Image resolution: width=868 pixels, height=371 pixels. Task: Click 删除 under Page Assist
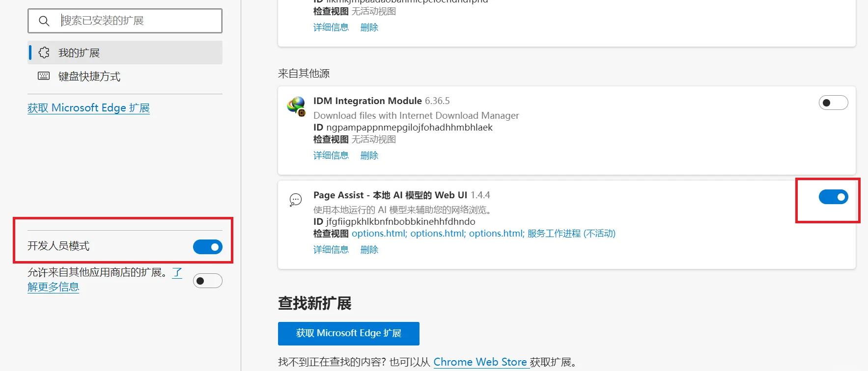(369, 250)
